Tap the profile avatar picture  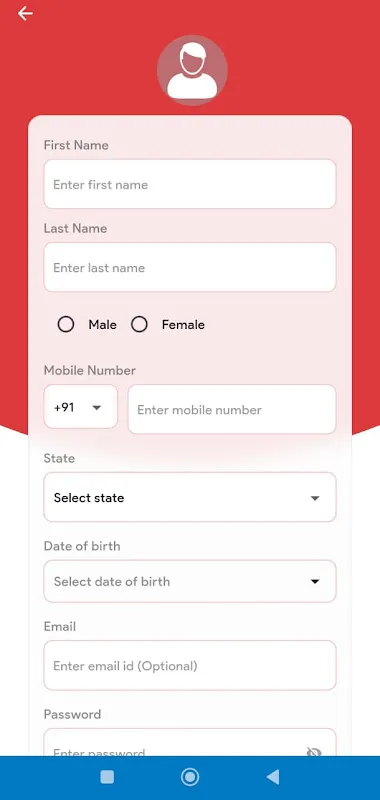click(x=192, y=70)
